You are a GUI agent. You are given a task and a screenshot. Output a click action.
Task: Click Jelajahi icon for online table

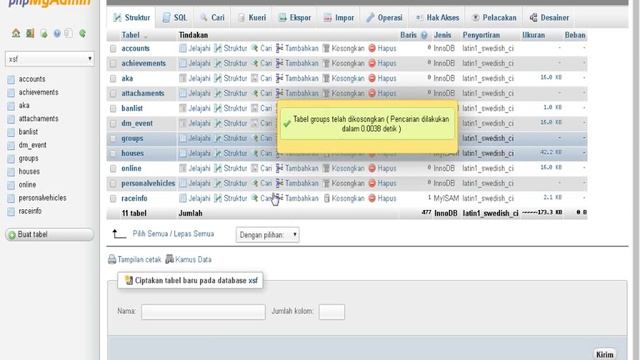183,168
